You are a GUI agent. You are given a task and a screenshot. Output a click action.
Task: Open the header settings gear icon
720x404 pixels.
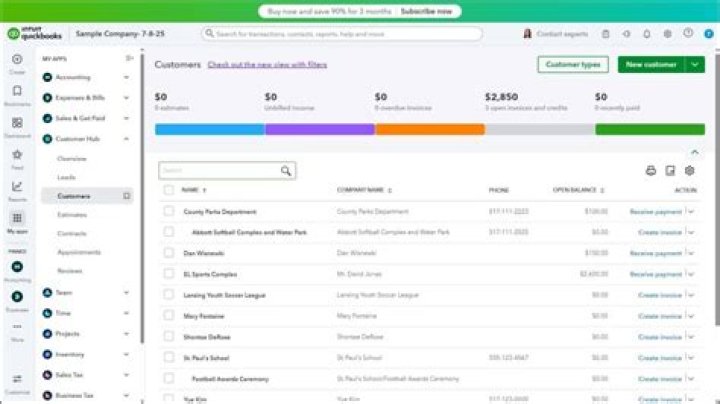(x=667, y=34)
